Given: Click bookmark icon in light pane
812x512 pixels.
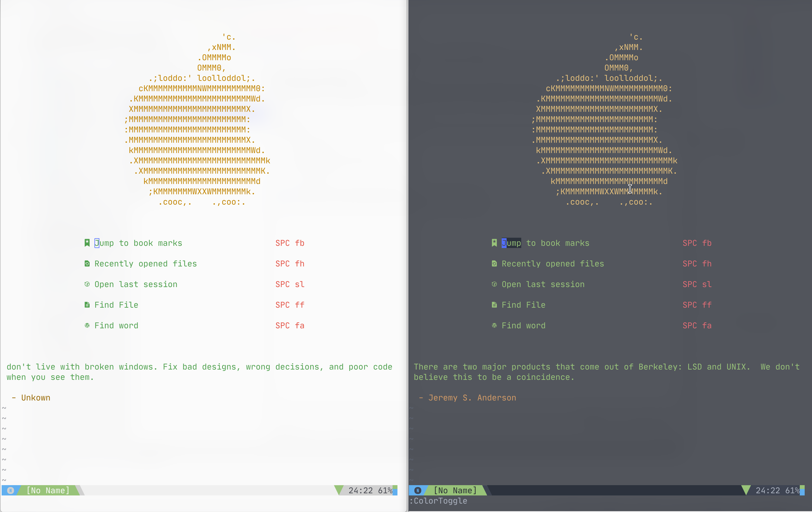Looking at the screenshot, I should tap(87, 243).
